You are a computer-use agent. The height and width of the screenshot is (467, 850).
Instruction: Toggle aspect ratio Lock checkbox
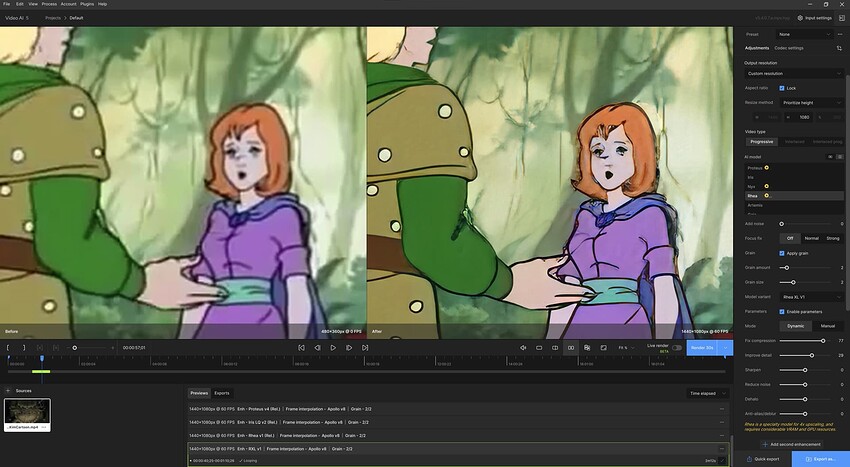pyautogui.click(x=782, y=88)
